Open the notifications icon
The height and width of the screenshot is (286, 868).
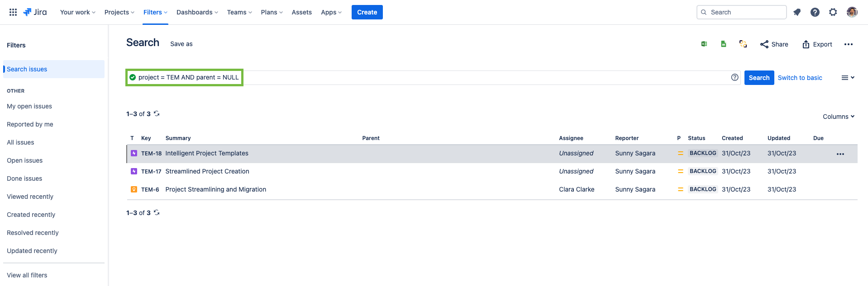[x=797, y=12]
